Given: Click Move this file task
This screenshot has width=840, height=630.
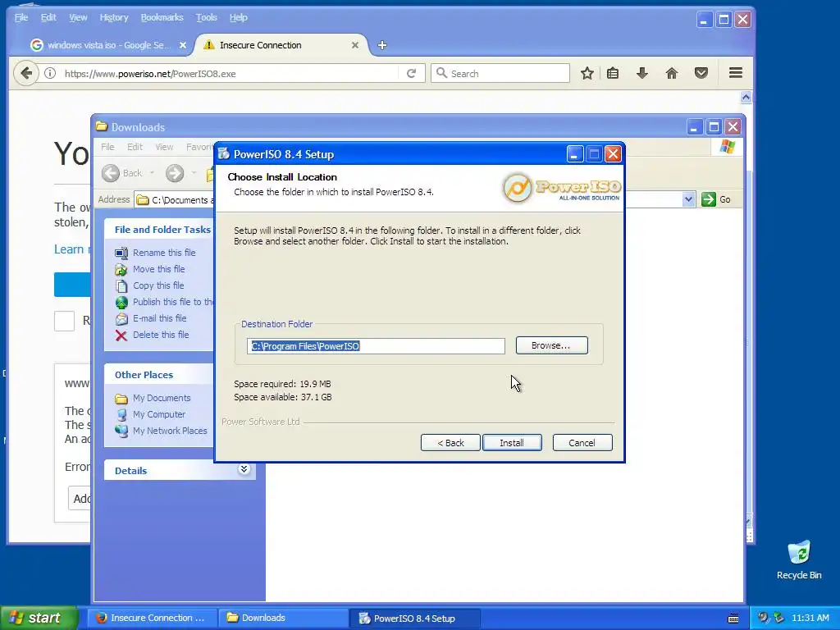Looking at the screenshot, I should (158, 269).
